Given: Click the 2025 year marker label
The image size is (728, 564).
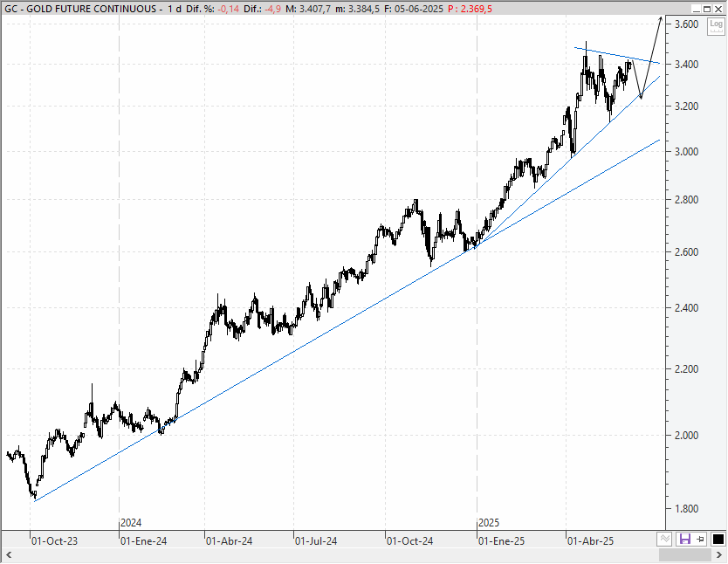Looking at the screenshot, I should 489,523.
